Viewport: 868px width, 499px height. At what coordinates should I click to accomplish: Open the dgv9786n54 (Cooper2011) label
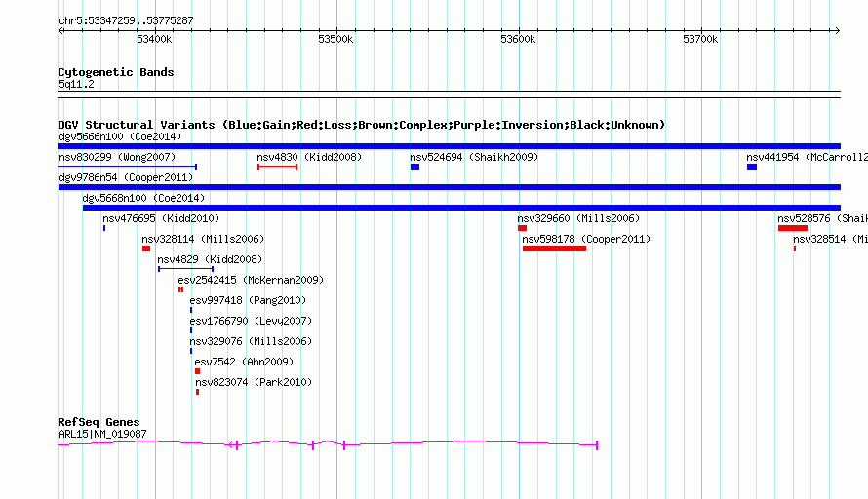[x=126, y=177]
